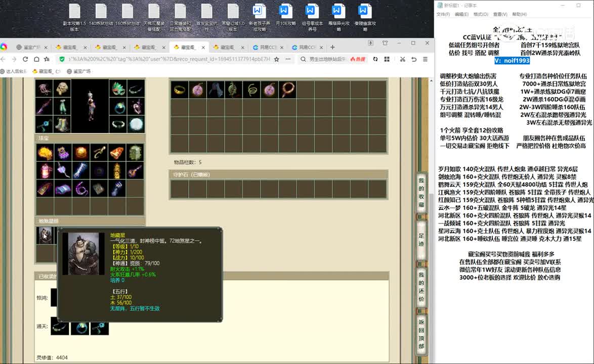Select the 首发宝宝抗性 desktop file
Screen dimensions: 594x364
coord(206,17)
